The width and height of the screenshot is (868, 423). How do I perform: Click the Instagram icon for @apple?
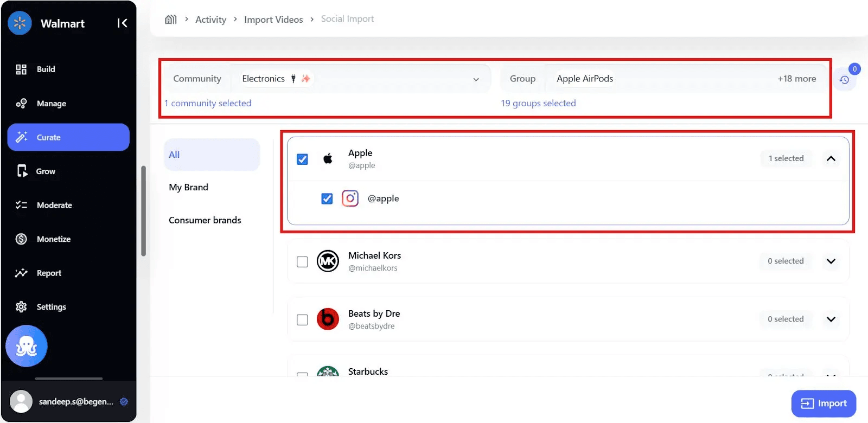click(x=350, y=198)
